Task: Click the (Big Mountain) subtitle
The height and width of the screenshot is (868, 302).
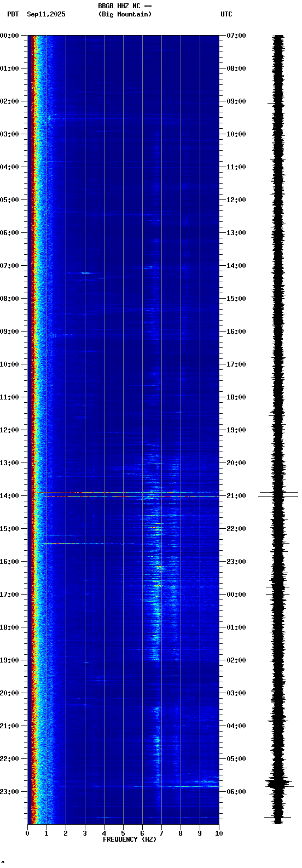Action: (x=125, y=14)
